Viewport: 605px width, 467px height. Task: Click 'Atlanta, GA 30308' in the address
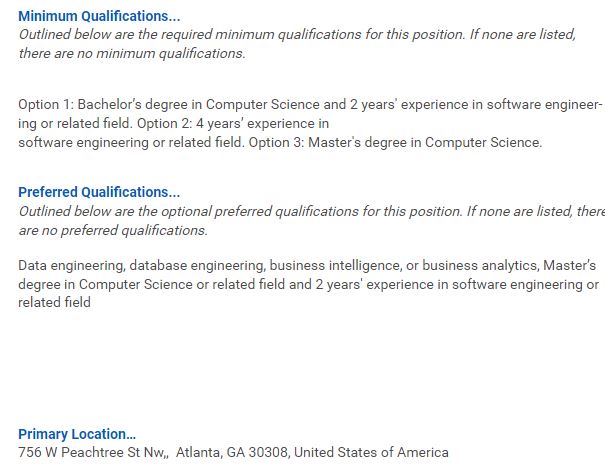[232, 452]
